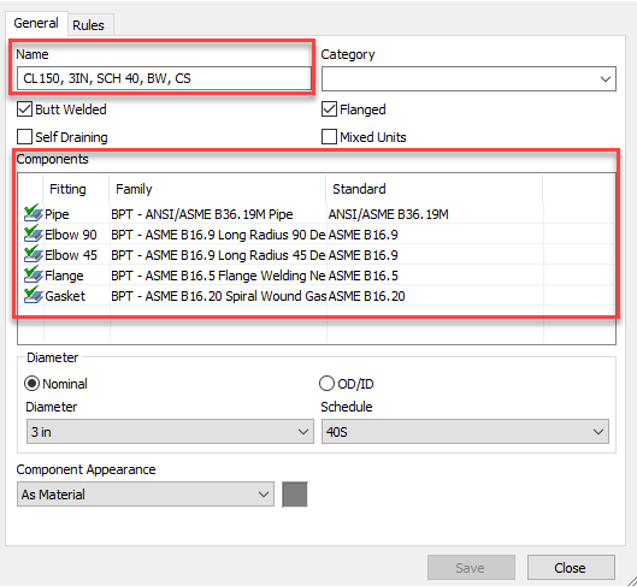Enable the Self Draining checkbox
This screenshot has width=637, height=587.
[25, 137]
